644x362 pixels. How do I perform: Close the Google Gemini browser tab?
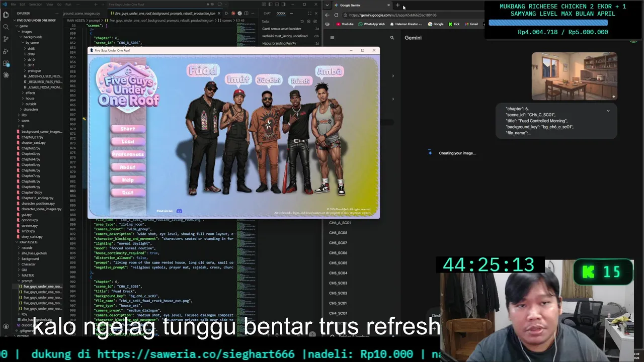click(388, 5)
